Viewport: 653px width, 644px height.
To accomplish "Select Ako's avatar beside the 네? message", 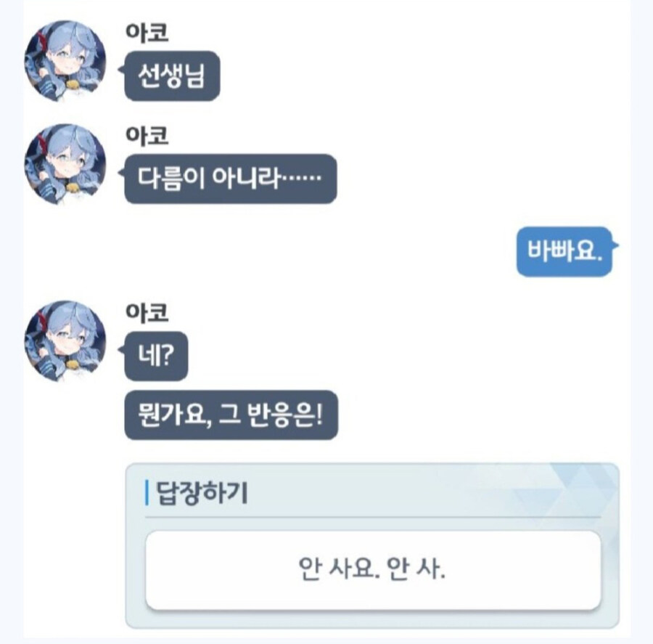I will 65,341.
